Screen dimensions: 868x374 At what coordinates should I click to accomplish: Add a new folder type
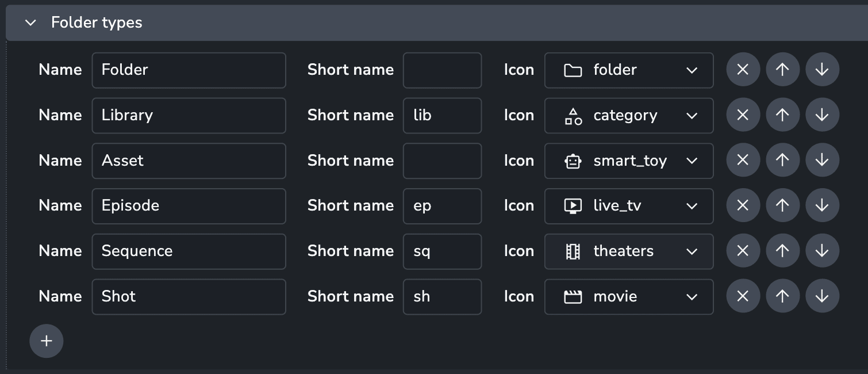[46, 341]
